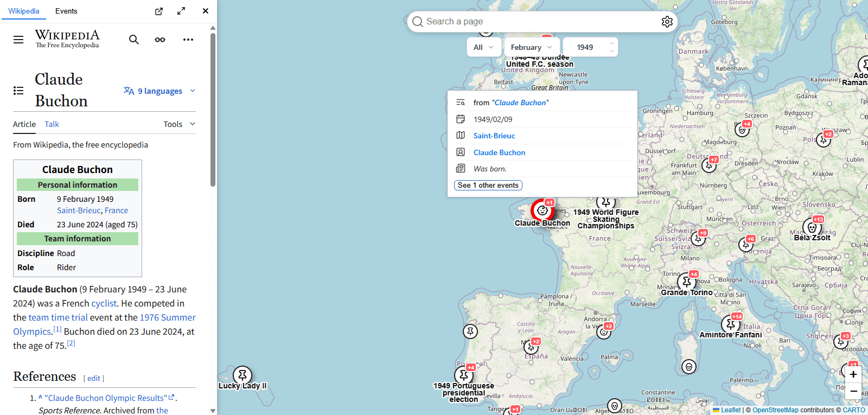Viewport: 868px width, 415px height.
Task: Toggle the table of contents icon
Action: coord(18,91)
